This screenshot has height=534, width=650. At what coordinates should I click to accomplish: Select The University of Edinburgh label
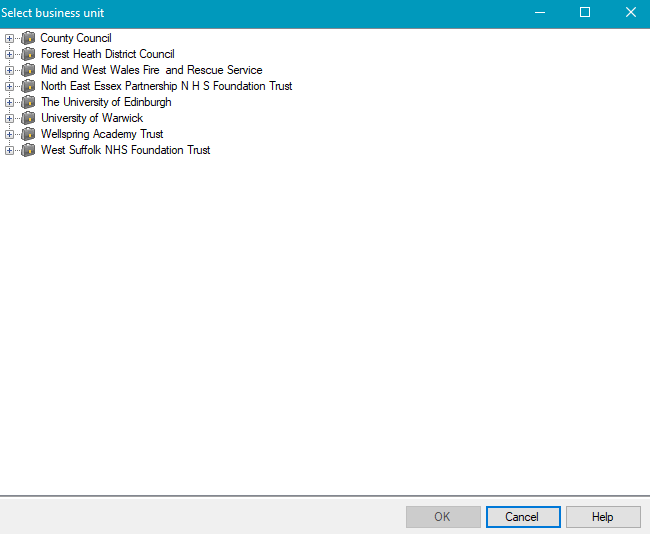[106, 102]
